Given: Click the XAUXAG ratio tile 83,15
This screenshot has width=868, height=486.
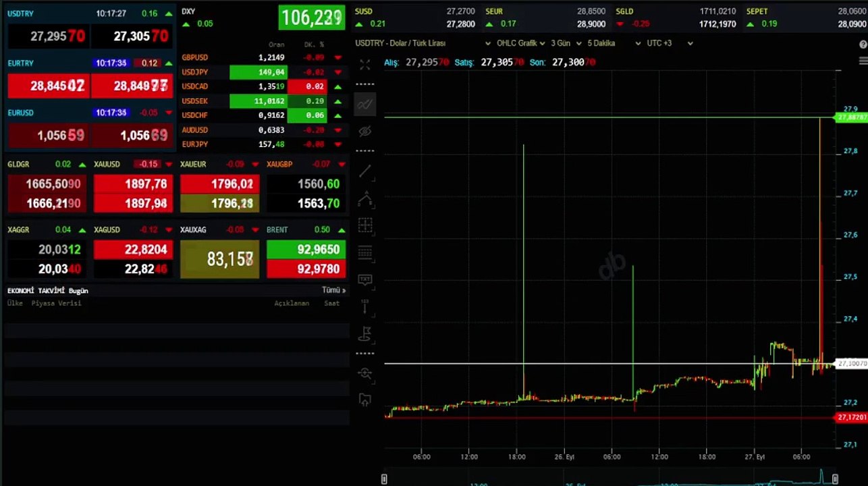Looking at the screenshot, I should point(220,259).
